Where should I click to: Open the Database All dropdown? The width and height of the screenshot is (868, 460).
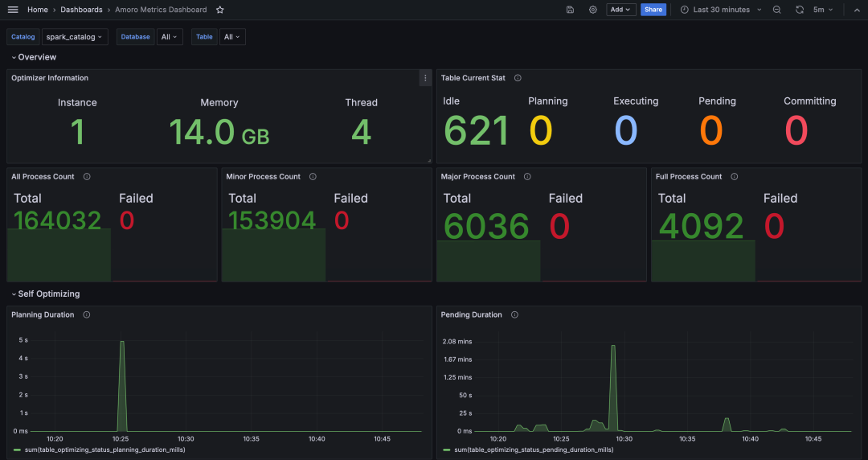170,37
